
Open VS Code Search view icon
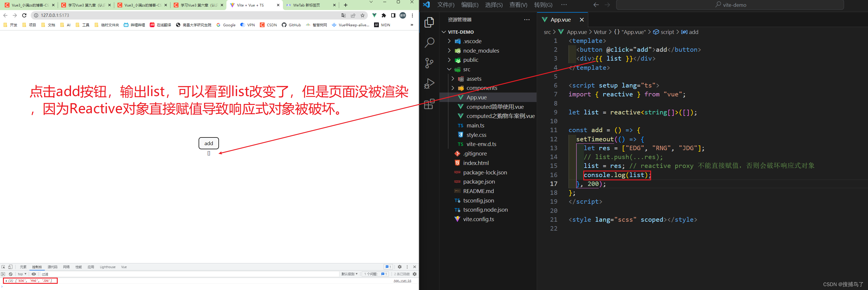point(429,43)
